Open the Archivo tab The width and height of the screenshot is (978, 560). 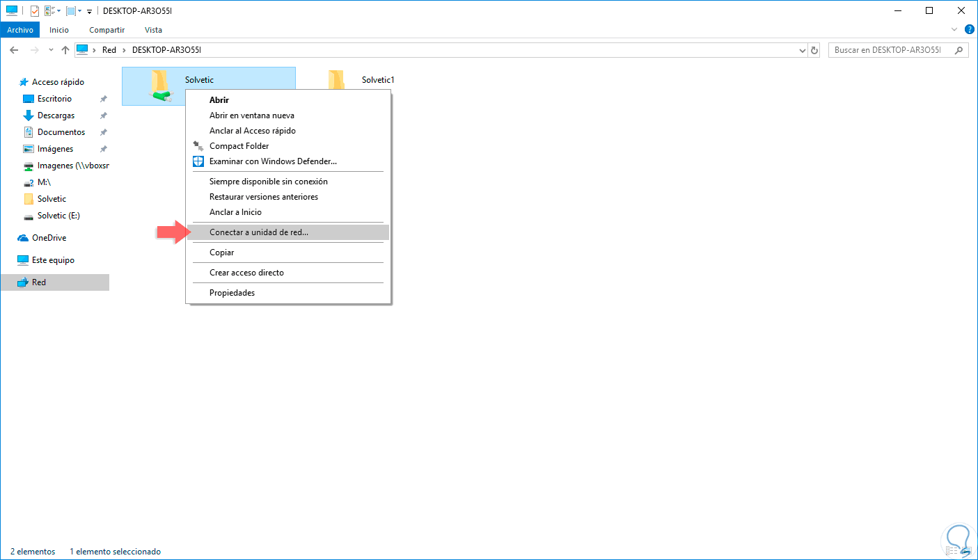point(20,30)
